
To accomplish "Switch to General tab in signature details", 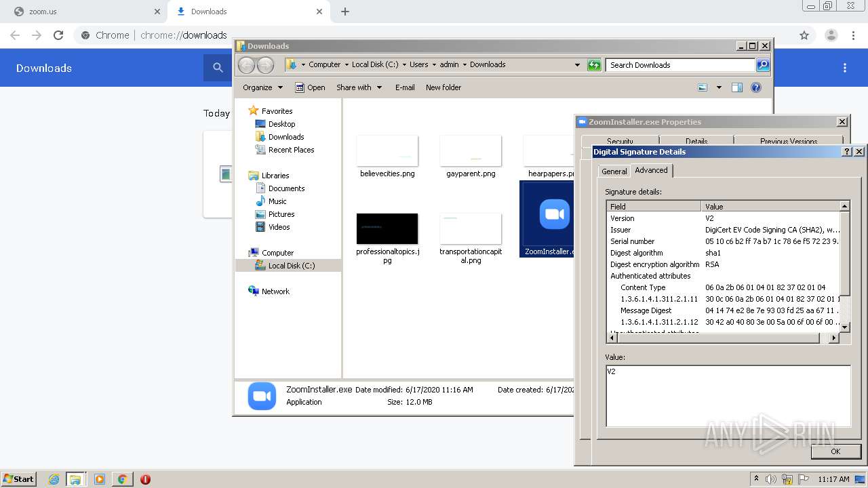I will 614,171.
